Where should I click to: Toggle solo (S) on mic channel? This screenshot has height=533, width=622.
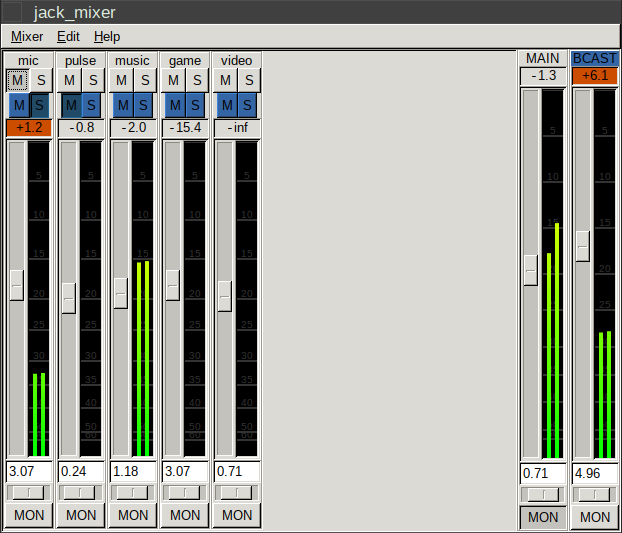tap(41, 81)
